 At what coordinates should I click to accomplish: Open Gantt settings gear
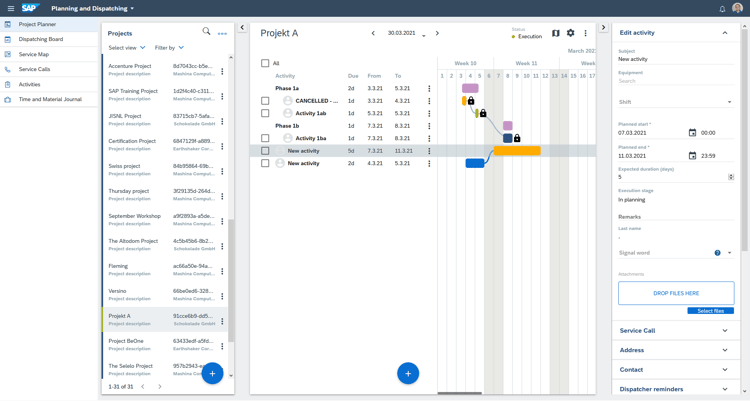tap(570, 33)
